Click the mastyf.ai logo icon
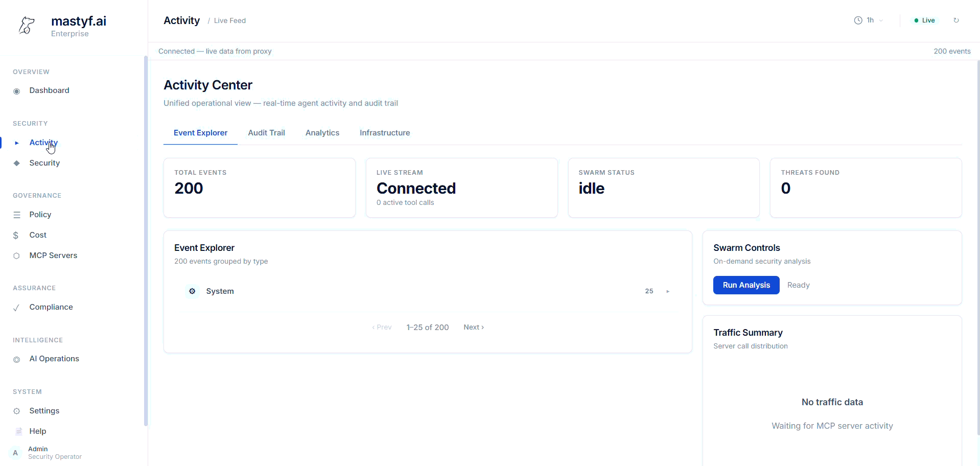Image resolution: width=980 pixels, height=466 pixels. [x=27, y=25]
